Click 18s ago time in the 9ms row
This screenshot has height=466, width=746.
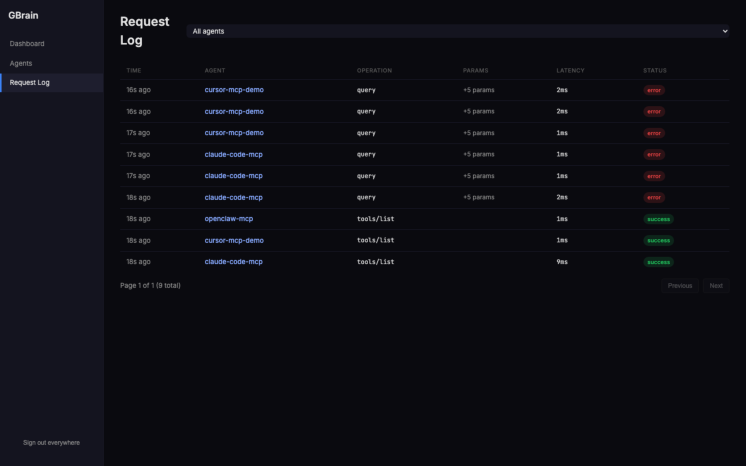138,262
